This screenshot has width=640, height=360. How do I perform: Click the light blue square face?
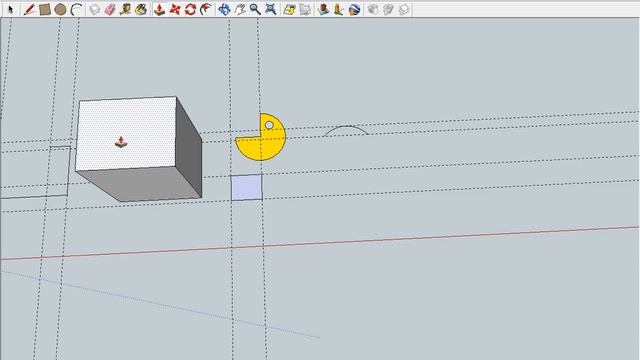pos(247,187)
